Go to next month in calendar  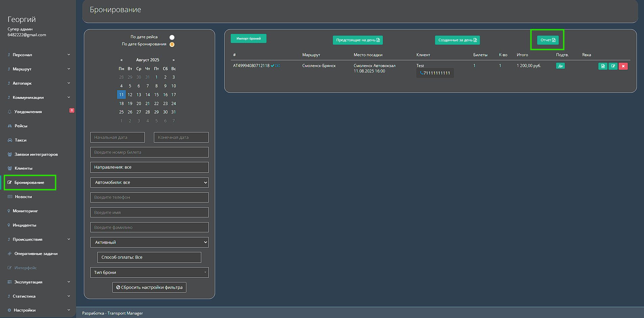[x=174, y=60]
